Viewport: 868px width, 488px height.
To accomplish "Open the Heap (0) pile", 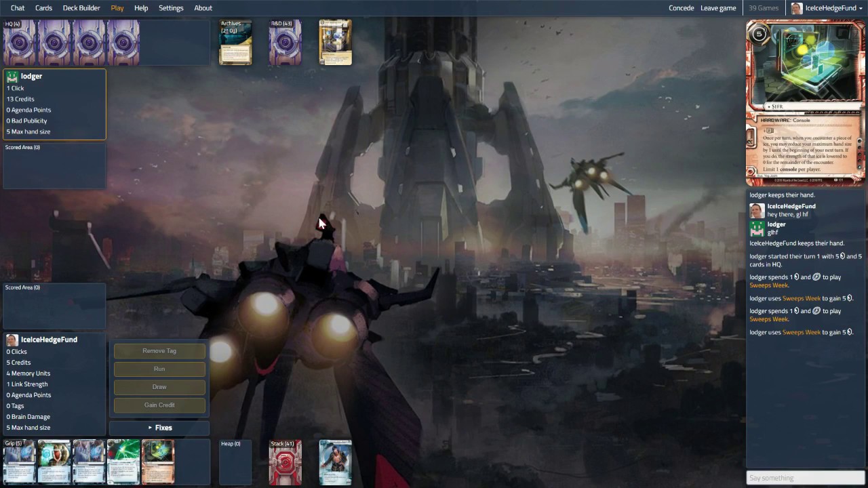I will pos(235,462).
